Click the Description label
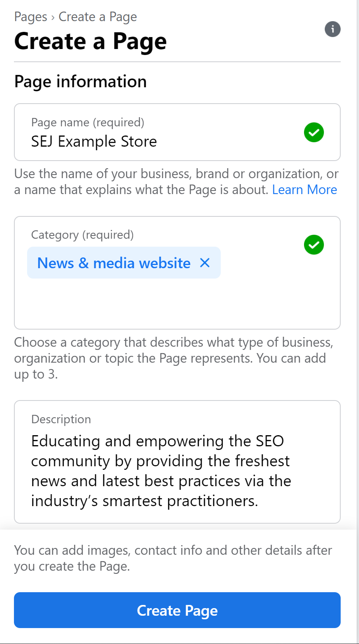359x644 pixels. point(61,419)
